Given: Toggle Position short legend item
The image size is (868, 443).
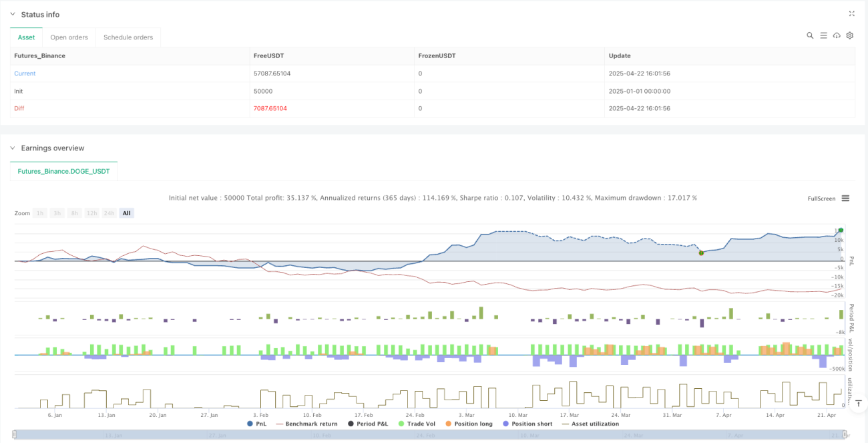Looking at the screenshot, I should 529,424.
